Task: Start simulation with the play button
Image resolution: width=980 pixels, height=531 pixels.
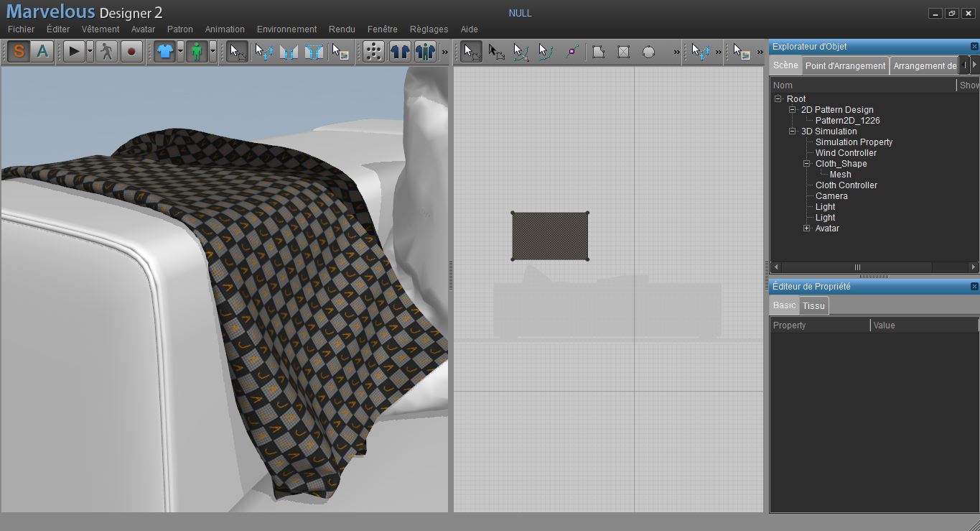Action: pyautogui.click(x=74, y=52)
